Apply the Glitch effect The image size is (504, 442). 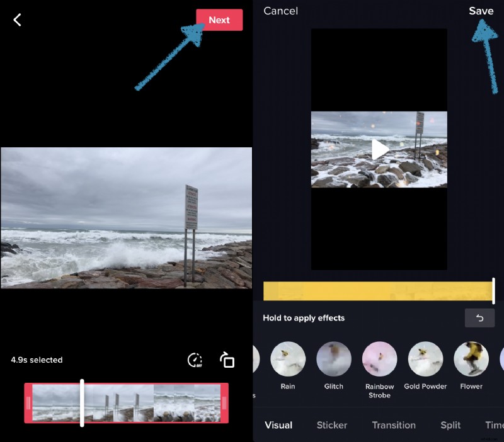point(333,358)
